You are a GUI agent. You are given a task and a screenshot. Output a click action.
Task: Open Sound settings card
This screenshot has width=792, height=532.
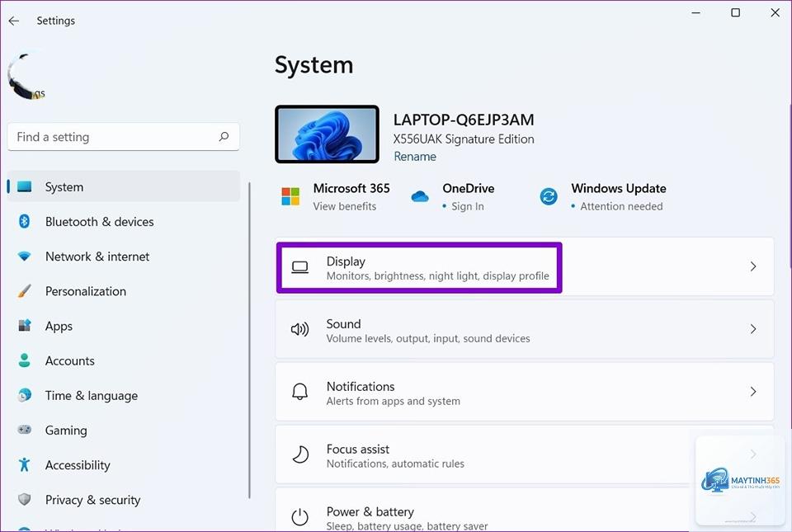(525, 329)
